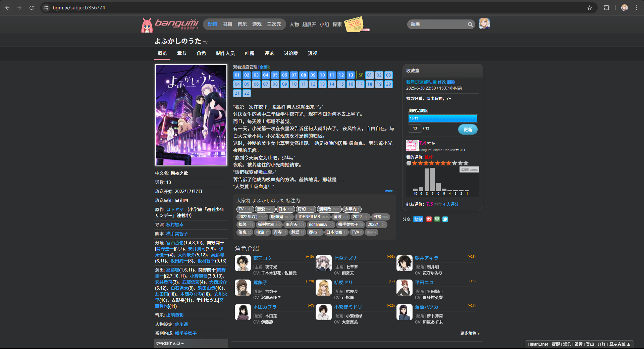Viewport: 644px width, 349px height.
Task: Toggle episode 13 watched status
Action: (x=351, y=75)
